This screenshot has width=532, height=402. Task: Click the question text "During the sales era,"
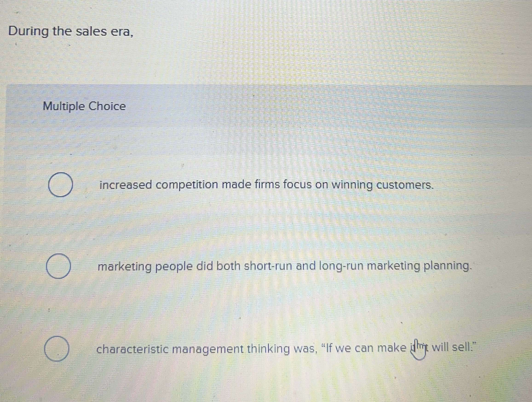71,31
